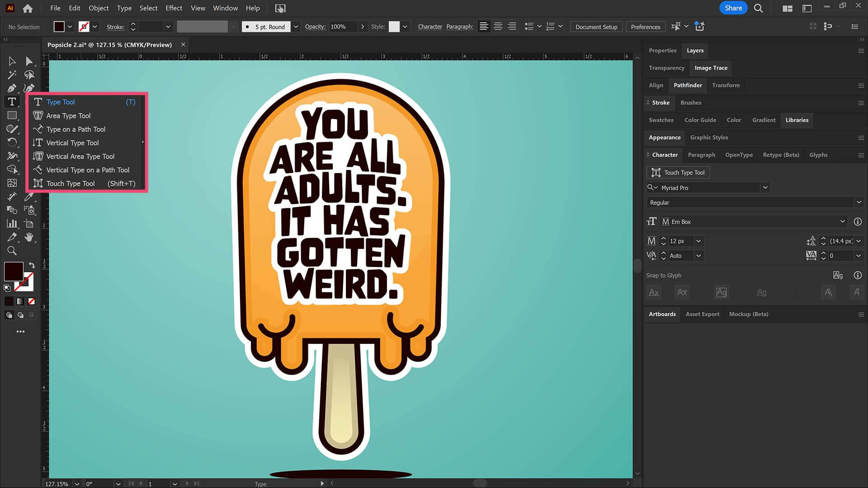Set paint mode to None
This screenshot has width=868, height=488.
click(32, 301)
